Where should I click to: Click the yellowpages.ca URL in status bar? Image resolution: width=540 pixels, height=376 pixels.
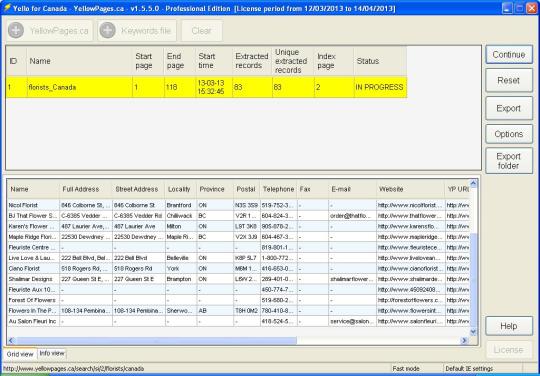point(73,369)
